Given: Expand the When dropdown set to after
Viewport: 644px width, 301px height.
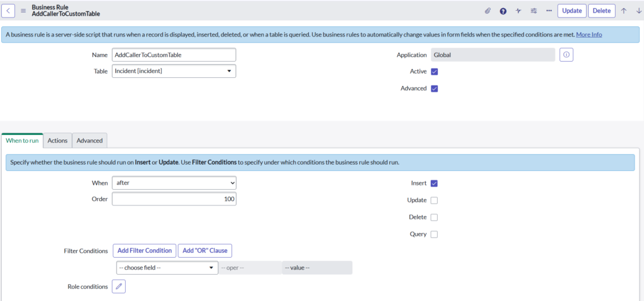Looking at the screenshot, I should [x=174, y=183].
